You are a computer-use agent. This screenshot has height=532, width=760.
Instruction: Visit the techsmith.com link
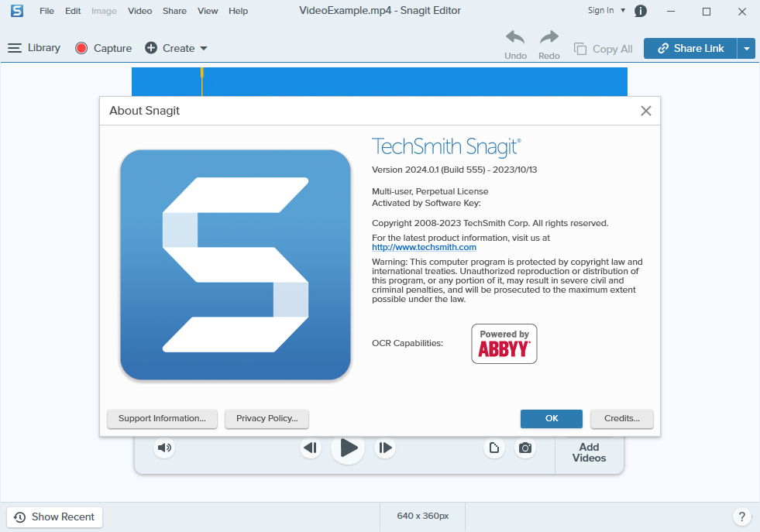pos(424,247)
